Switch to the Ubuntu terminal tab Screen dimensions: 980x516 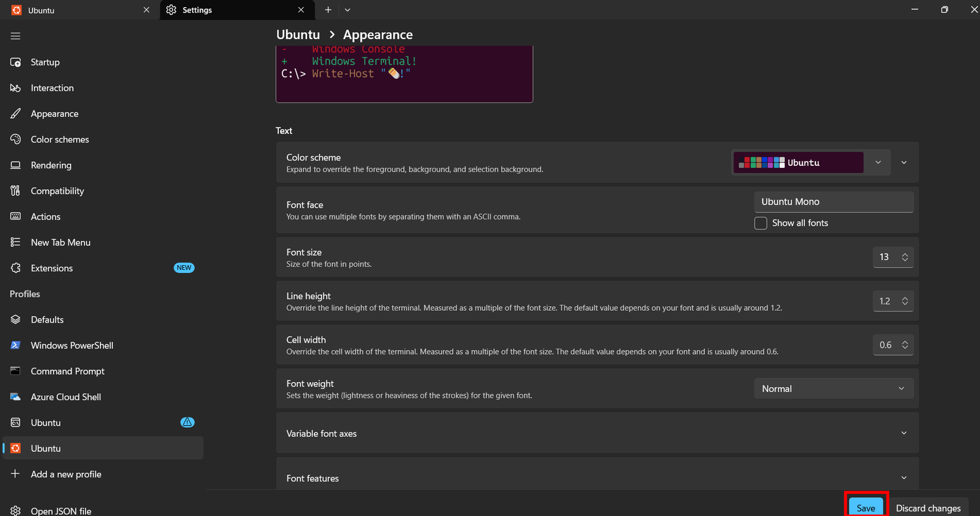click(x=80, y=10)
